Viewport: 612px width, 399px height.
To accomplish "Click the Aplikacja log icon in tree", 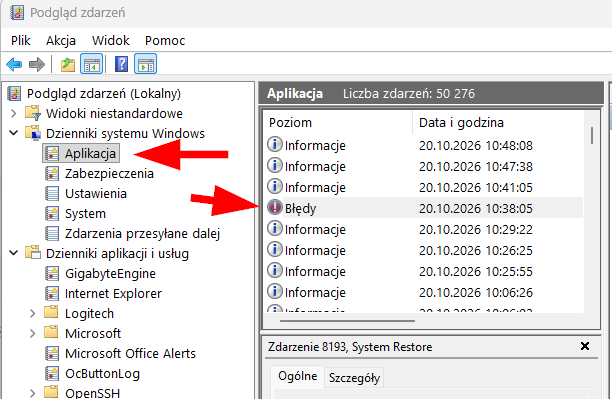I will coord(52,154).
